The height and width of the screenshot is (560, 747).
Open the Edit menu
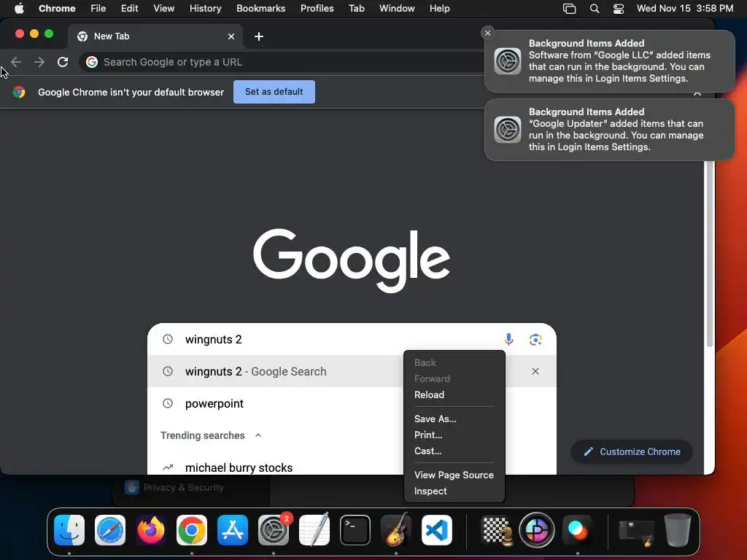point(129,8)
